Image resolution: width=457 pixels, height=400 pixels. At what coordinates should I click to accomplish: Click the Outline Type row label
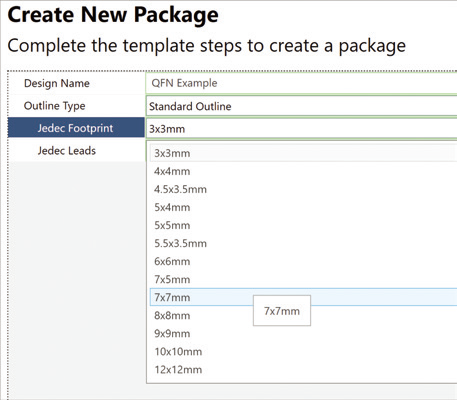tap(55, 106)
